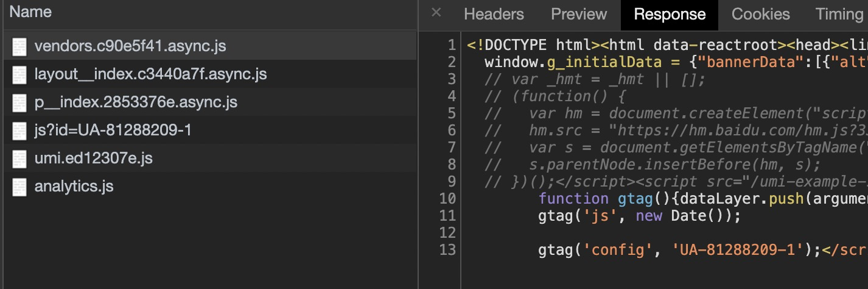868x289 pixels.
Task: Click the document.createElement comment line
Action: pyautogui.click(x=676, y=113)
